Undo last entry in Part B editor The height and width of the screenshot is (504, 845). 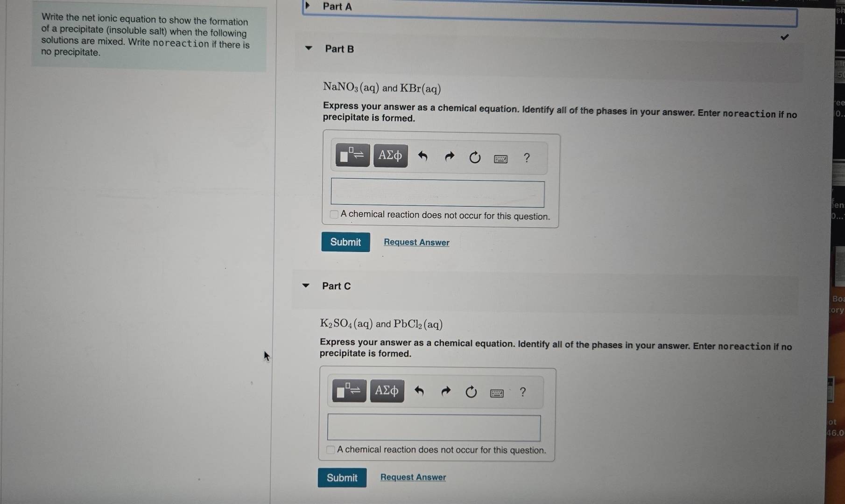pos(423,156)
